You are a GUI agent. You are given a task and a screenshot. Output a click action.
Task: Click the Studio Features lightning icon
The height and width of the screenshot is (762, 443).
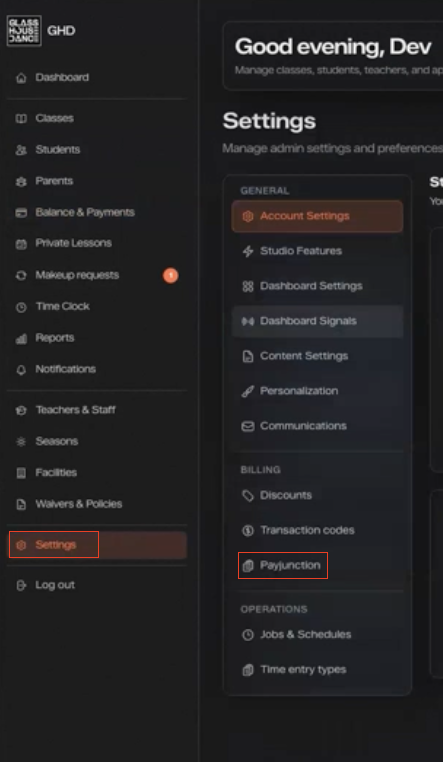248,251
